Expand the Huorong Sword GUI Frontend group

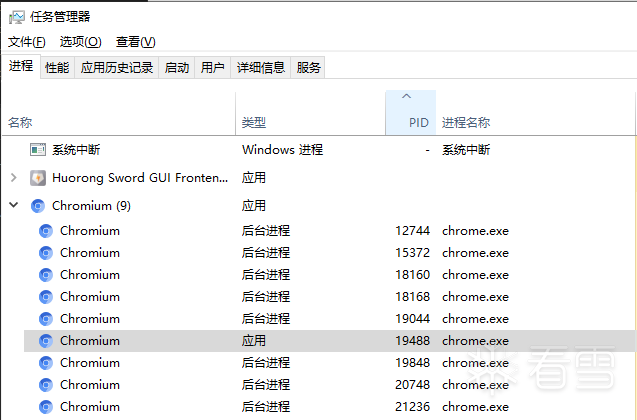[x=14, y=178]
